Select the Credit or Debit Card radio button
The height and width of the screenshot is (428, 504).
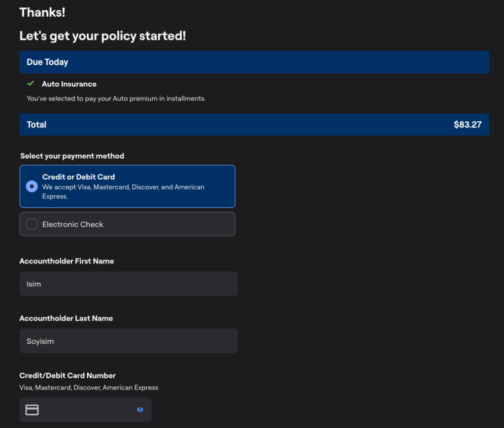[x=32, y=187]
